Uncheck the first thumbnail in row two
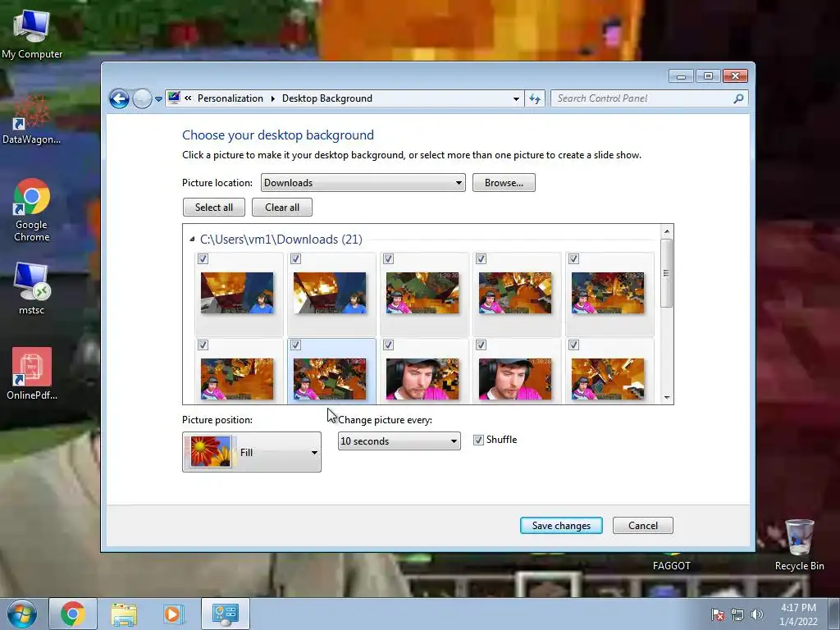The width and height of the screenshot is (840, 630). point(203,345)
